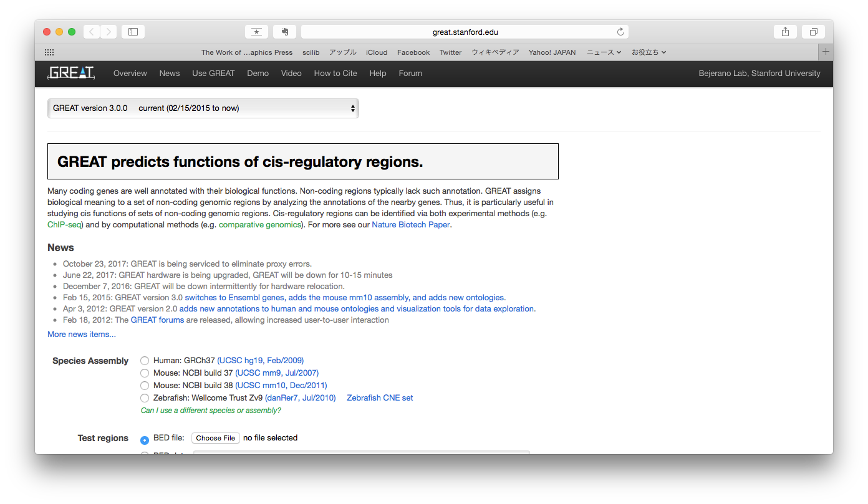Open the ウィキペディア bookmark
The width and height of the screenshot is (868, 504).
495,52
